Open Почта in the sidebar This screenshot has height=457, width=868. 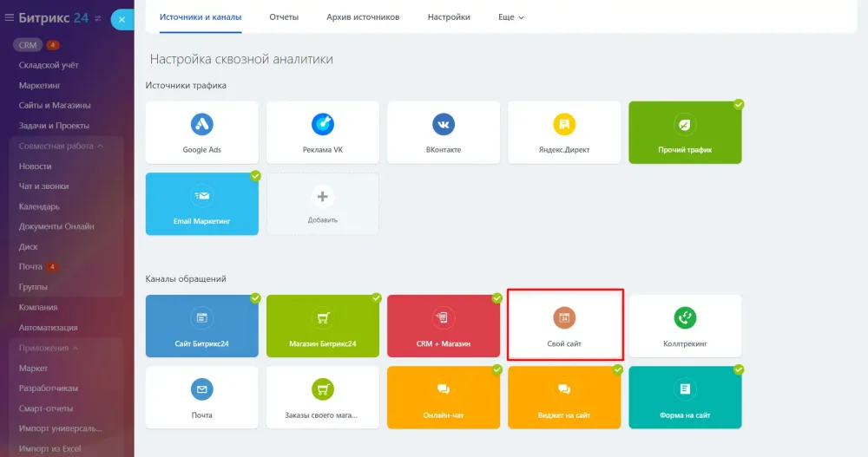[30, 267]
